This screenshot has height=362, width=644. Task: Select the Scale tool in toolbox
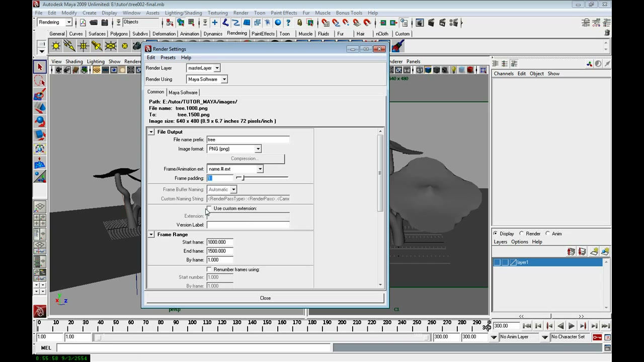coord(40,135)
